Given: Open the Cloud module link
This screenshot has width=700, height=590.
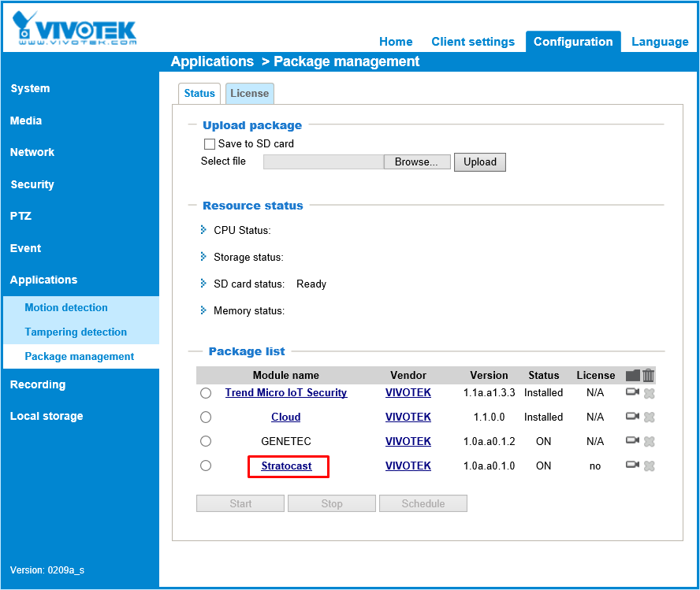Looking at the screenshot, I should click(285, 417).
